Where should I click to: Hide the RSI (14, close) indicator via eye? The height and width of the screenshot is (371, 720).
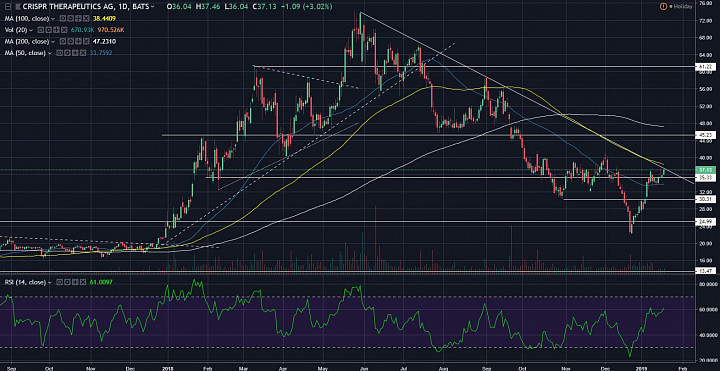coord(59,282)
